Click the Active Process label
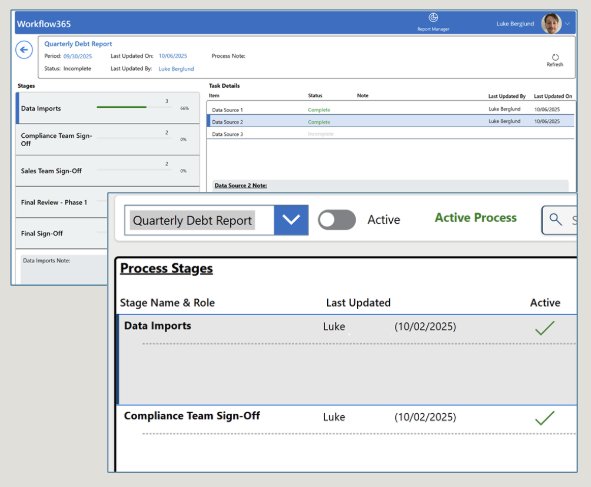 tap(476, 217)
